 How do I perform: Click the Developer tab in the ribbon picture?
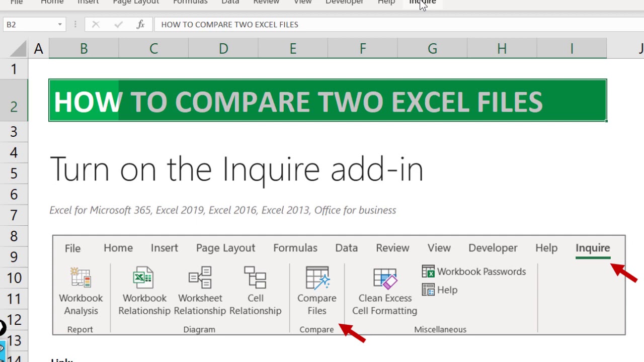[493, 248]
